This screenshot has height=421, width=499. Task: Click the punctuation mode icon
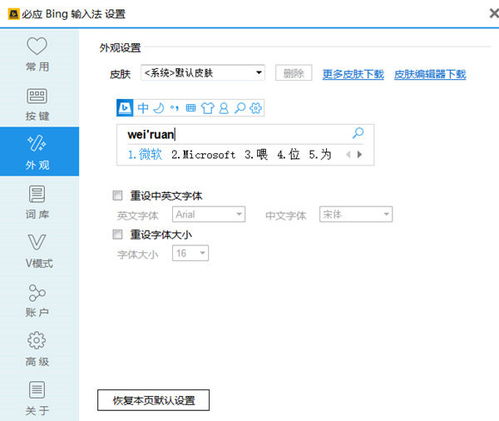[x=174, y=108]
